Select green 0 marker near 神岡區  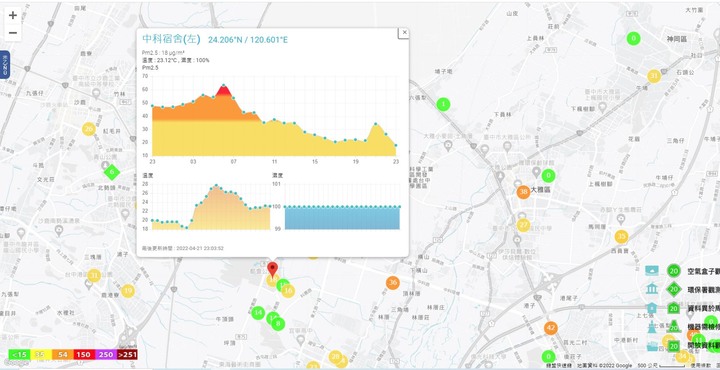pos(634,39)
